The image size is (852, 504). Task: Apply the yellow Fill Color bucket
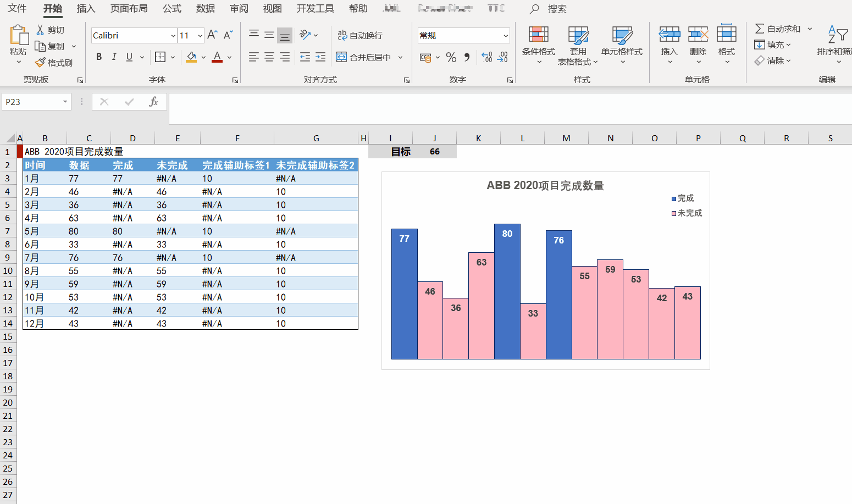click(x=191, y=57)
